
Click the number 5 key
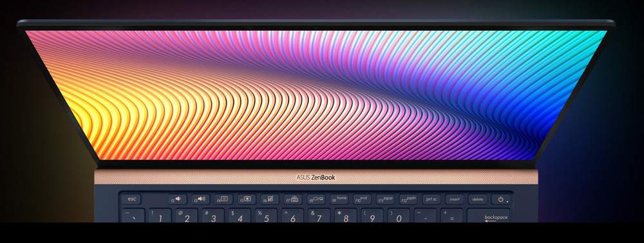[x=266, y=215]
